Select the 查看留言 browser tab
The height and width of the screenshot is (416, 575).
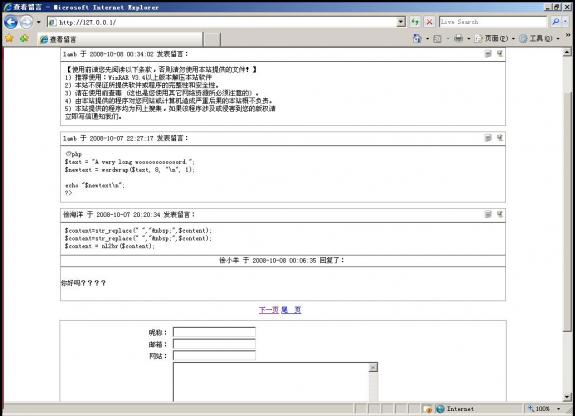coord(120,39)
